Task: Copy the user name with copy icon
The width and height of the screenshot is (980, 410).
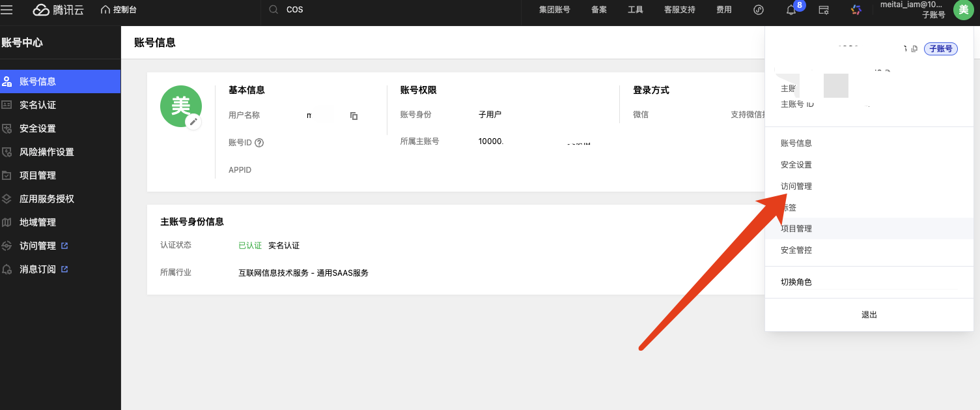Action: pyautogui.click(x=354, y=116)
